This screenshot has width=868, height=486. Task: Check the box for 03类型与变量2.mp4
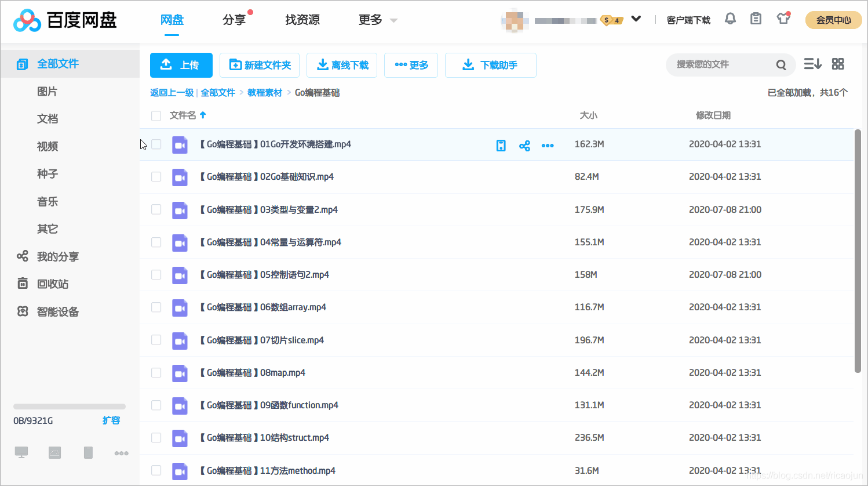[156, 209]
